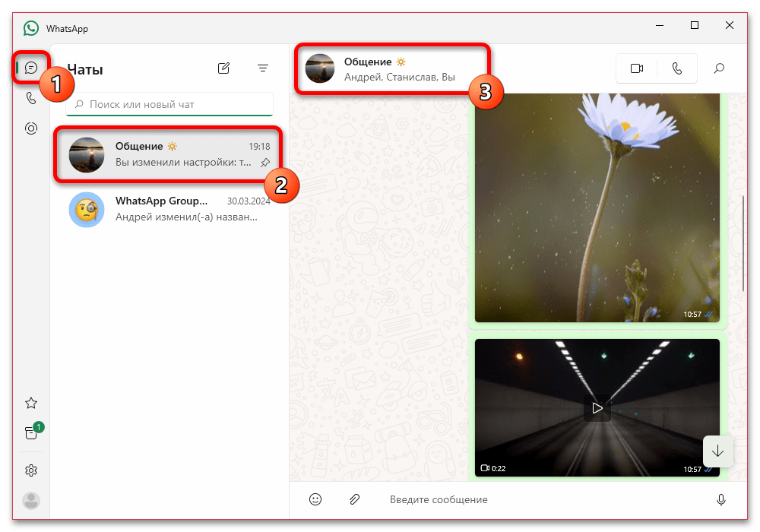
Task: Jump to latest messages arrow button
Action: click(718, 451)
